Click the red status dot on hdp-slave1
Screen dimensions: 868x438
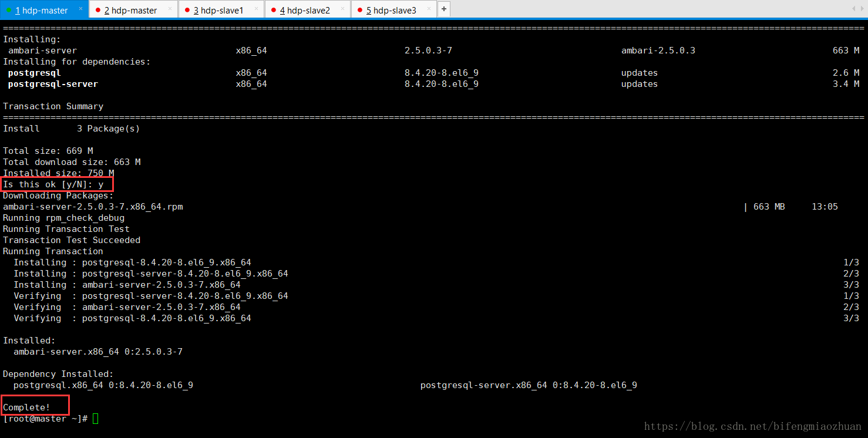pos(187,10)
